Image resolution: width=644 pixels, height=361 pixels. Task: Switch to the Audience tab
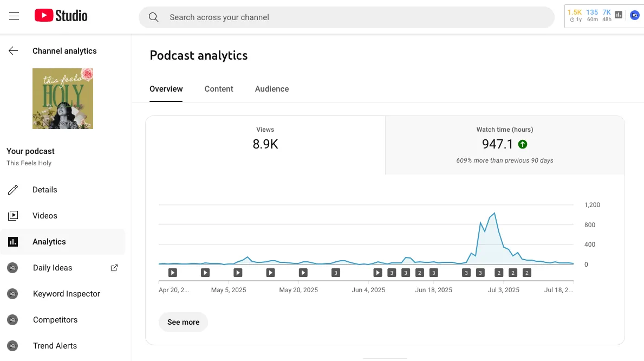[x=272, y=89]
